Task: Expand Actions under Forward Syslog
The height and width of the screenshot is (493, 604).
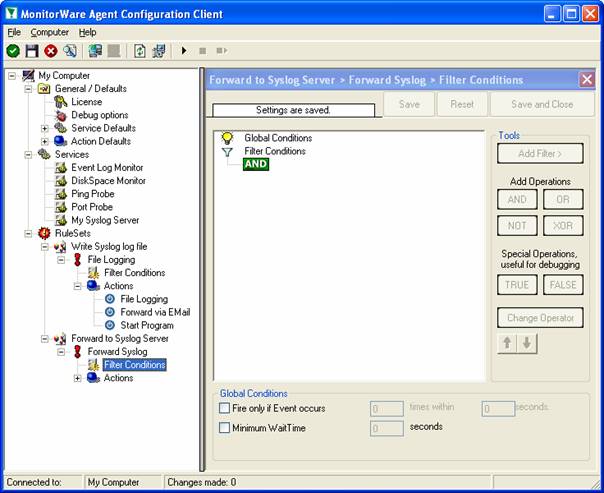Action: coord(78,378)
